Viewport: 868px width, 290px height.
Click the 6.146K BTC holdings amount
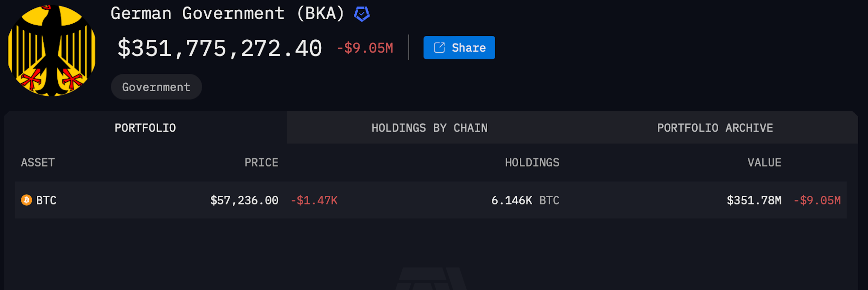tap(525, 201)
